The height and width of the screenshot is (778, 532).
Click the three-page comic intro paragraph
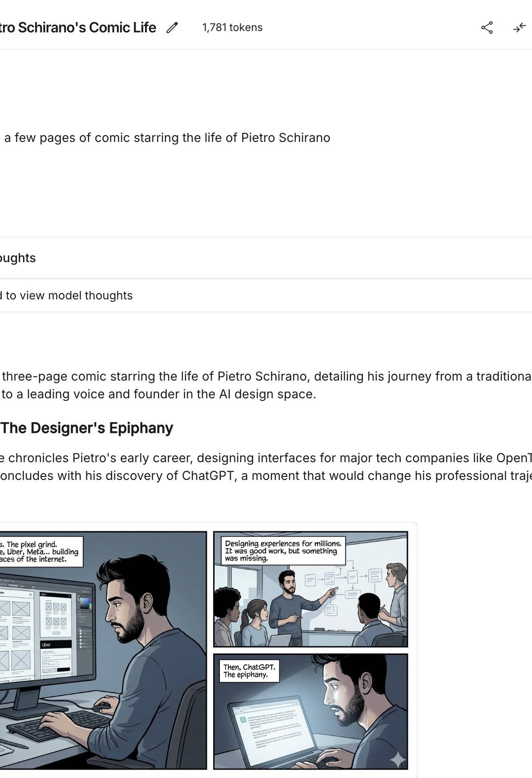point(266,385)
